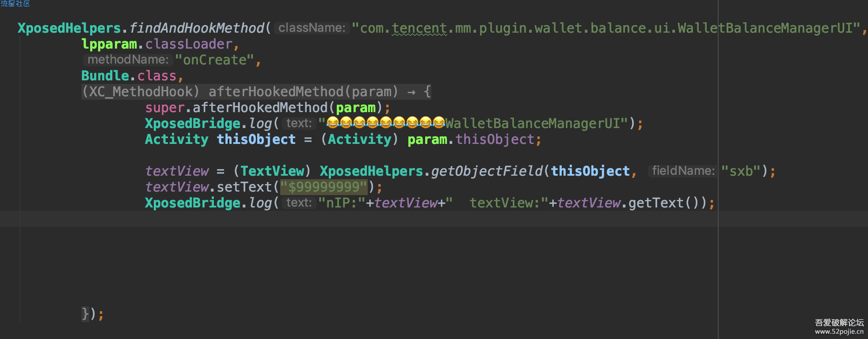Click XposedBridge on the emoji log line
This screenshot has width=868, height=339.
(193, 124)
